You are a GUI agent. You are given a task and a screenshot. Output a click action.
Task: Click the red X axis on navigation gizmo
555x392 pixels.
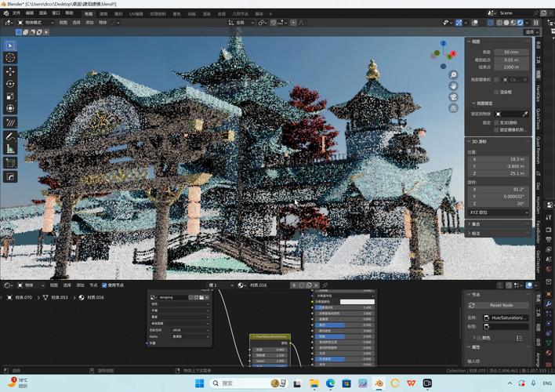click(453, 53)
